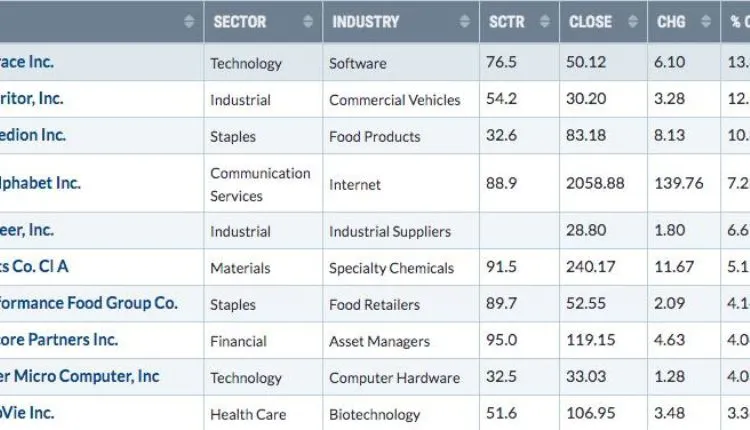Click the CLOSE header label
Viewport: 750px width, 430px height.
click(590, 21)
